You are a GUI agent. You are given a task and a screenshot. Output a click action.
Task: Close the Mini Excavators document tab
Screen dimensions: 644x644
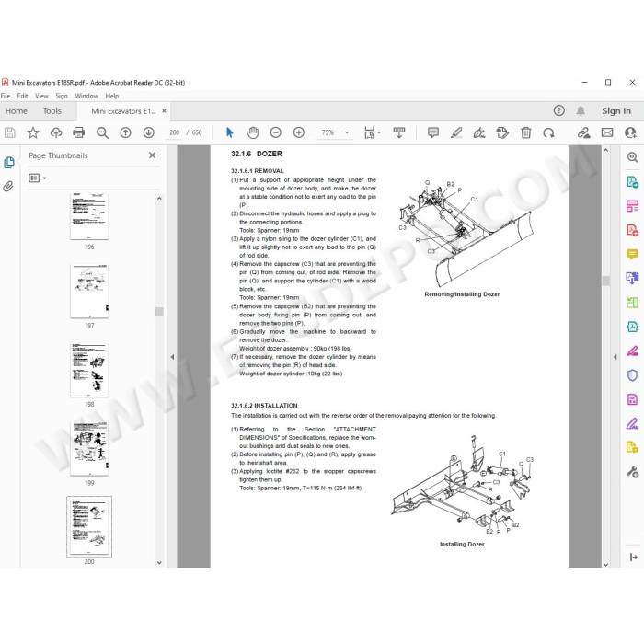[164, 111]
